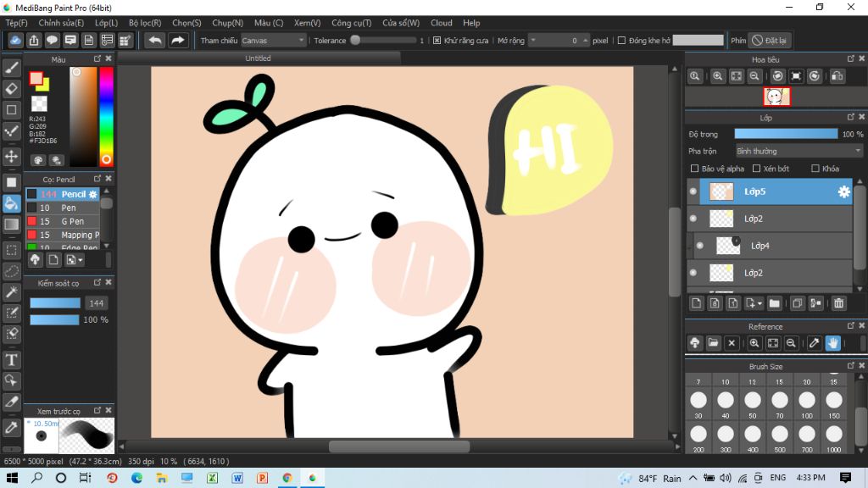Hide the Lớp5 layer

(693, 191)
